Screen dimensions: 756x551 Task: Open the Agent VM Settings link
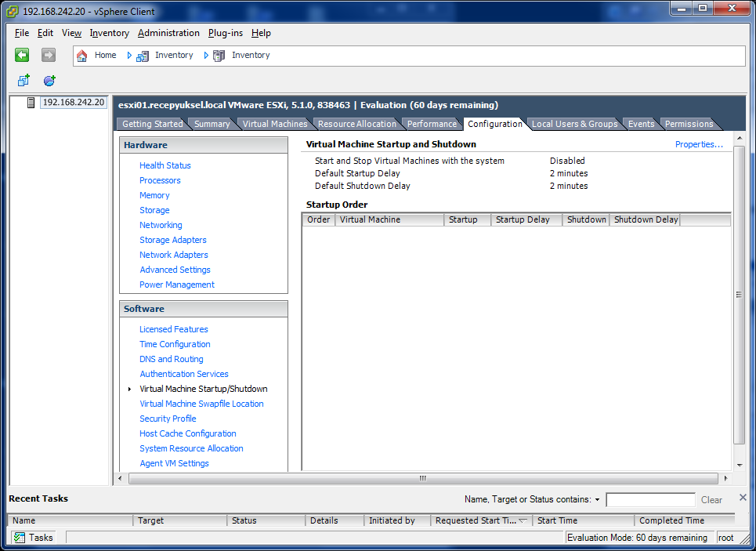[x=174, y=463]
